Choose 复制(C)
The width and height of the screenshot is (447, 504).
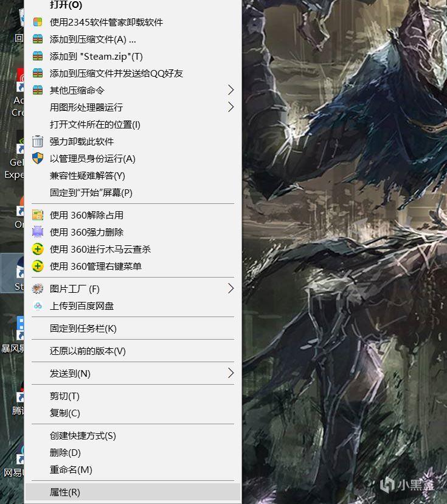click(133, 413)
